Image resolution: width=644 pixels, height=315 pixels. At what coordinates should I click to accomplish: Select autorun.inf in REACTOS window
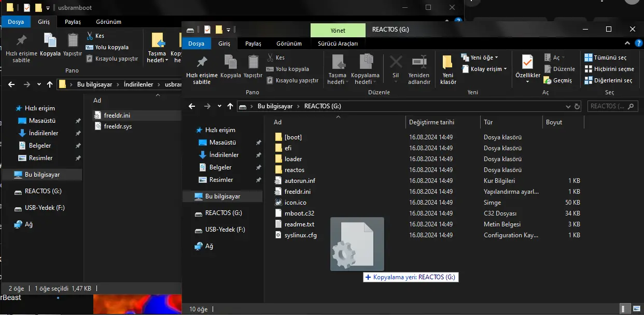(300, 181)
